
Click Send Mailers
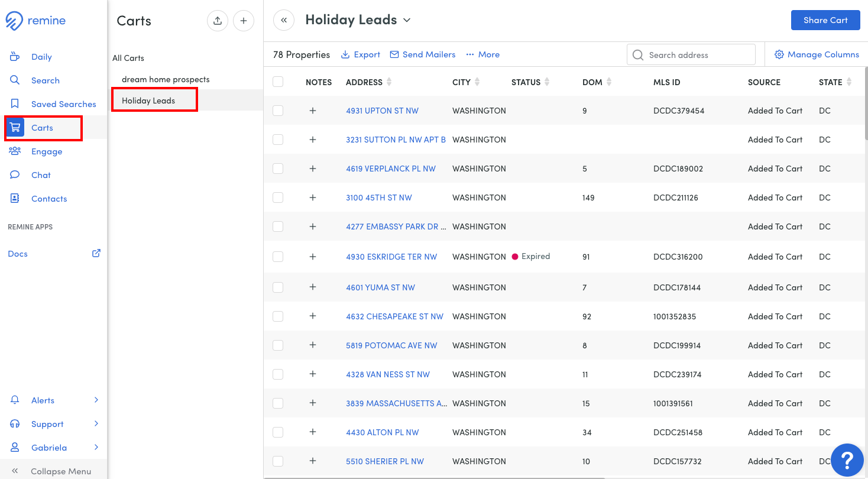point(423,54)
